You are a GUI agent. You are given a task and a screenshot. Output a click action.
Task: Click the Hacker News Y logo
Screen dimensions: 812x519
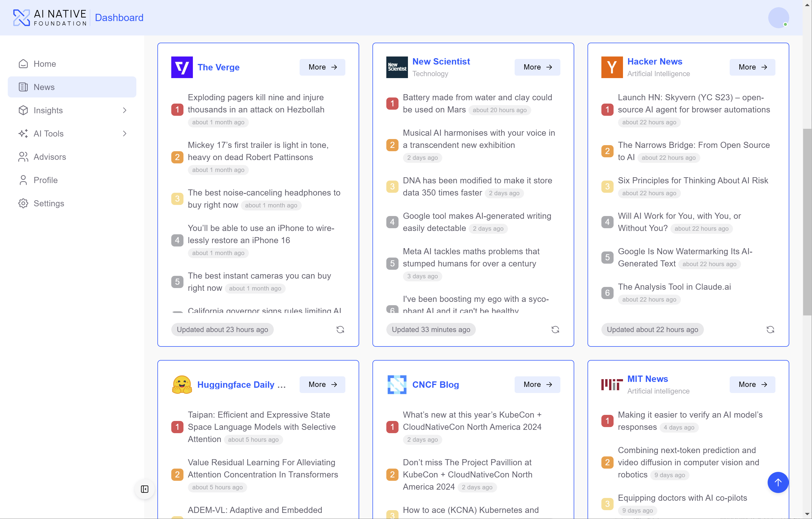[612, 67]
